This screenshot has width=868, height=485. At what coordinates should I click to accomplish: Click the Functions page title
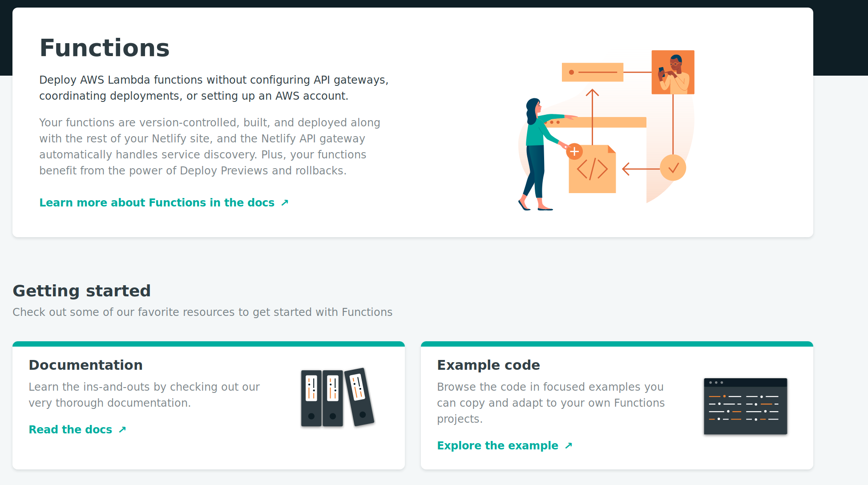coord(105,48)
